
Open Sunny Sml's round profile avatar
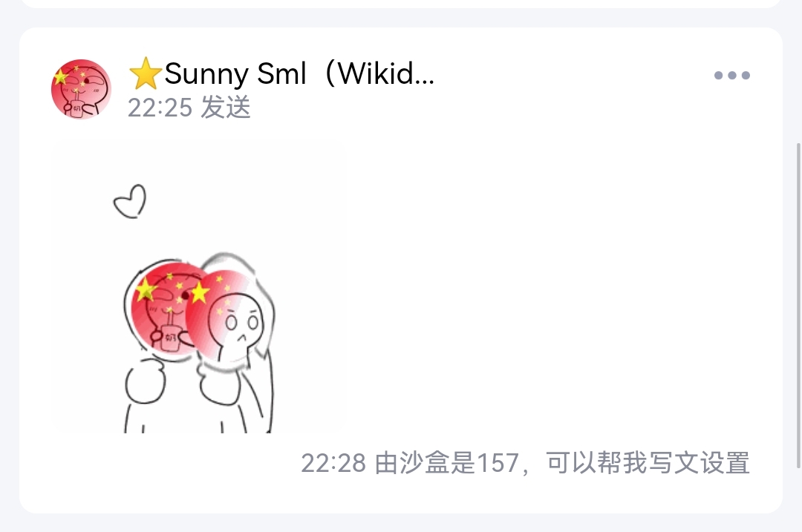click(x=81, y=90)
